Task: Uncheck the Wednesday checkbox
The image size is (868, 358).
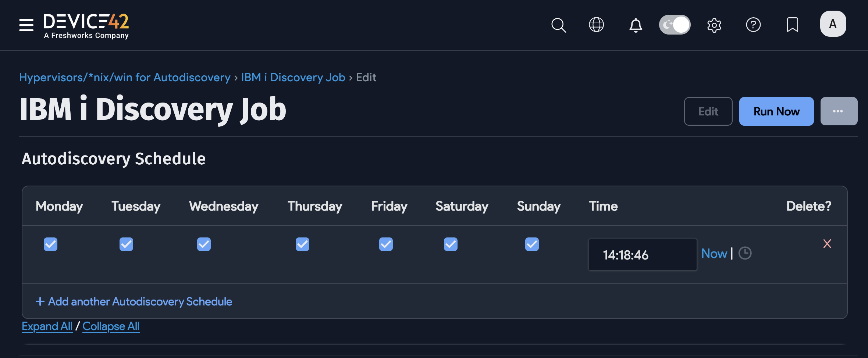Action: (203, 244)
